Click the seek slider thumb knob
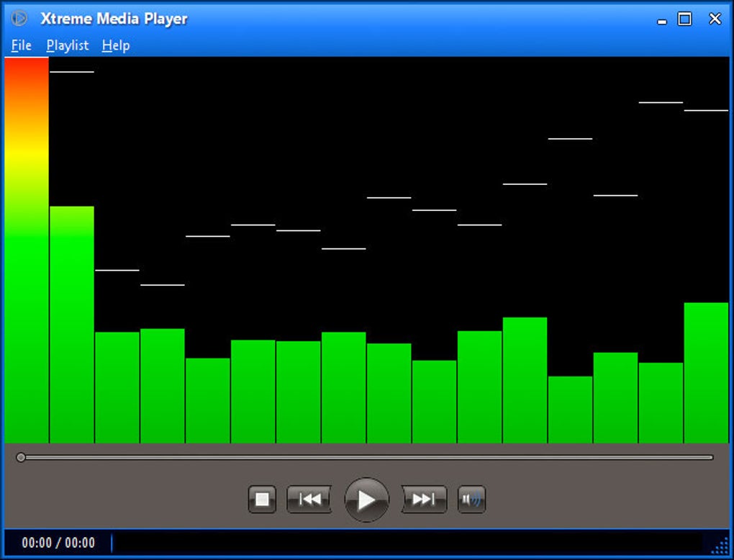The width and height of the screenshot is (734, 560). point(21,458)
